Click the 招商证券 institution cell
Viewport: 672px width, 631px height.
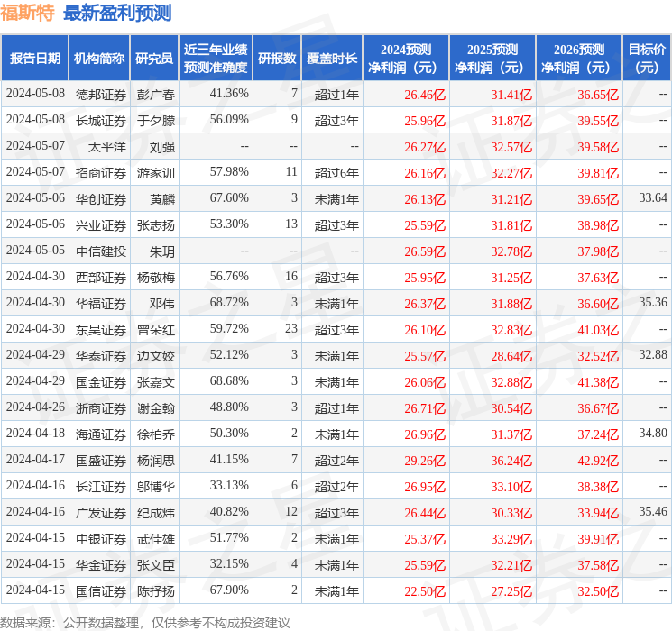coord(101,173)
